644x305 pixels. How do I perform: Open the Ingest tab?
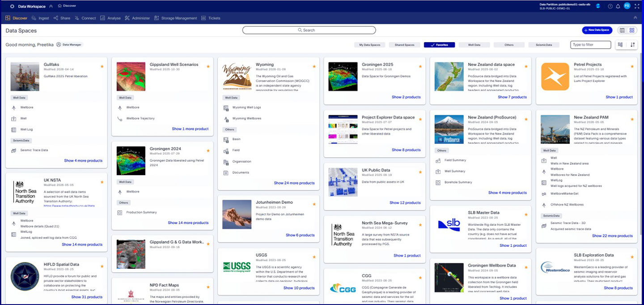pyautogui.click(x=40, y=18)
